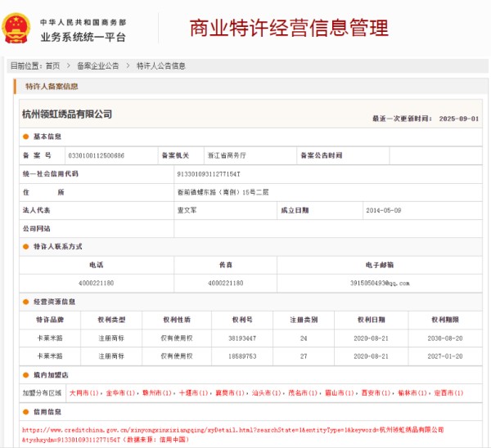Open 定西市(1) franchise region link
This screenshot has height=448, width=491.
coord(448,393)
